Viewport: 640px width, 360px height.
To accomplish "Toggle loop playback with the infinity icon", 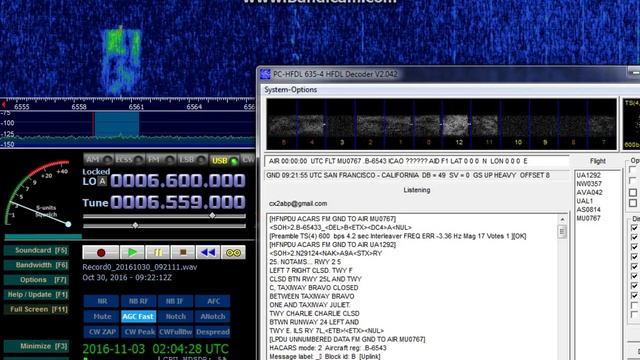I will point(233,253).
